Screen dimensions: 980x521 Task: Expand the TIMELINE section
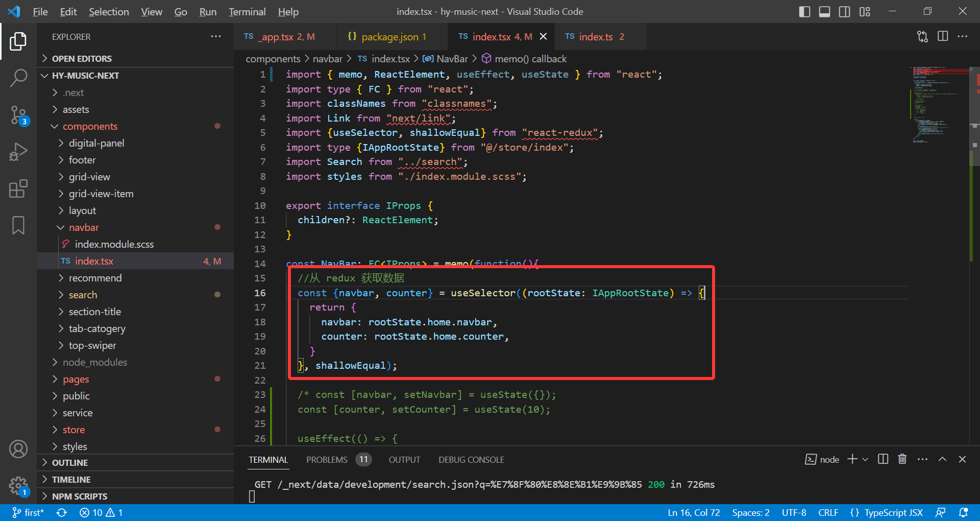tap(135, 480)
